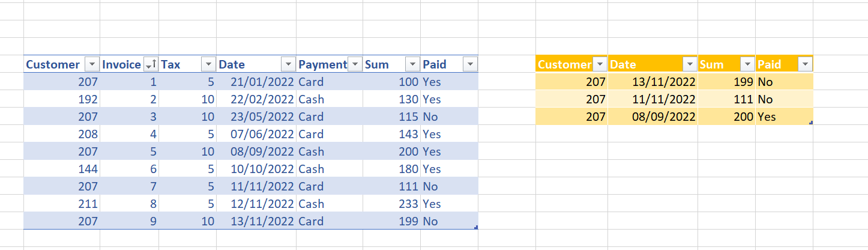Select Card payment cell on invoice 4 row
Screen dimensions: 868x250
point(330,134)
